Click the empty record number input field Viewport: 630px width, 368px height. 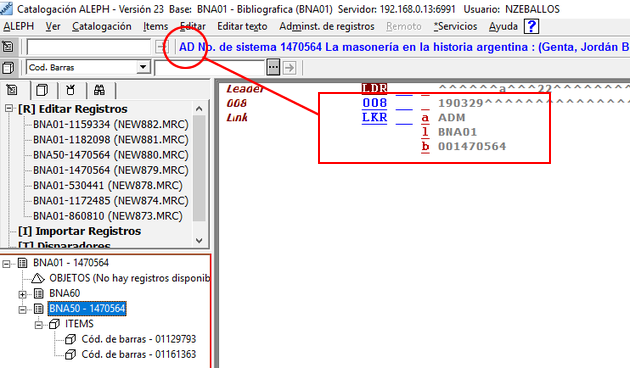(89, 47)
